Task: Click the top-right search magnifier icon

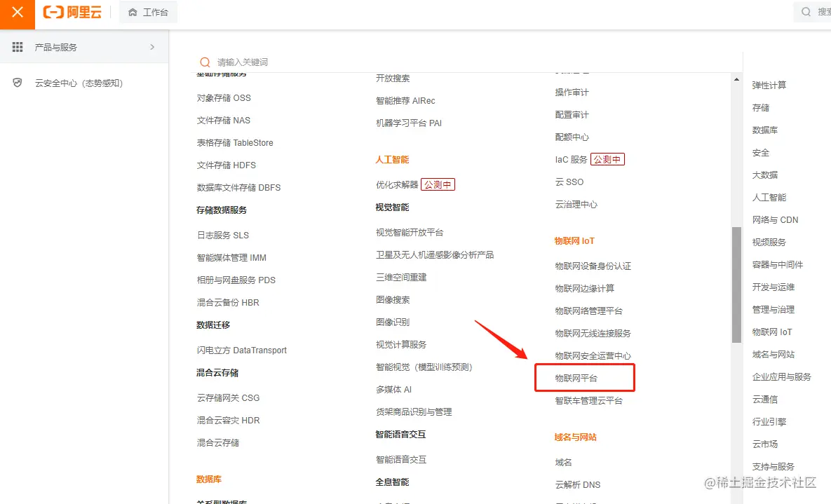Action: [806, 12]
